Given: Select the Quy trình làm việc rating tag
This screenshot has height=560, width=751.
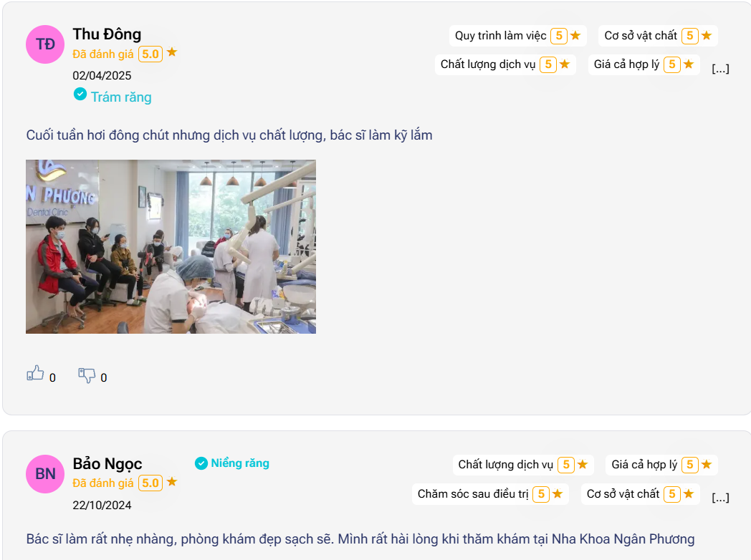Looking at the screenshot, I should pos(518,36).
